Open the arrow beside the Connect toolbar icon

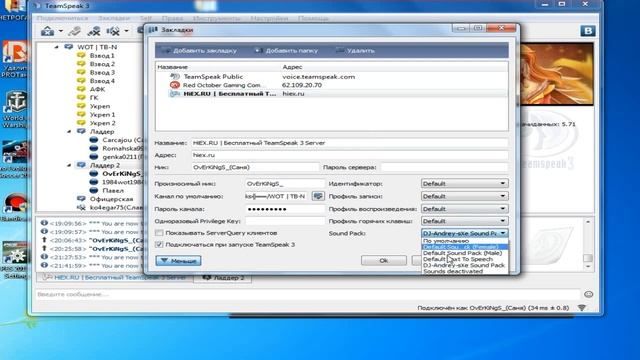(60, 31)
